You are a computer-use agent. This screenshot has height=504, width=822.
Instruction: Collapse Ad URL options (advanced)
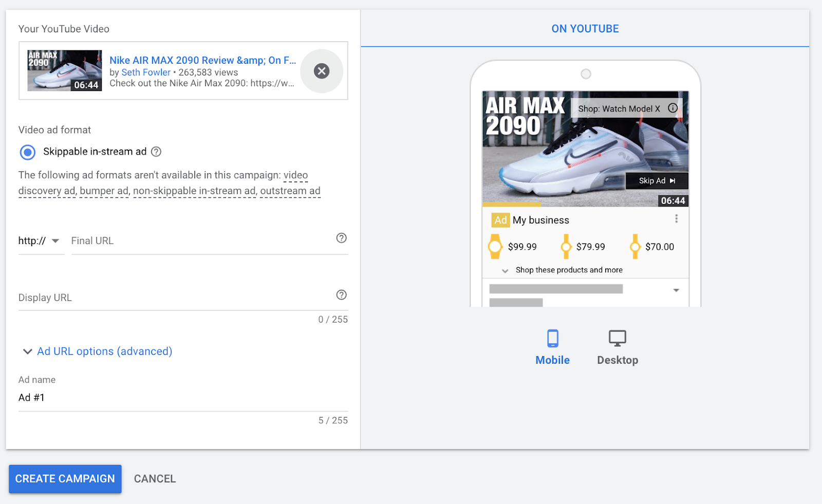pyautogui.click(x=97, y=351)
